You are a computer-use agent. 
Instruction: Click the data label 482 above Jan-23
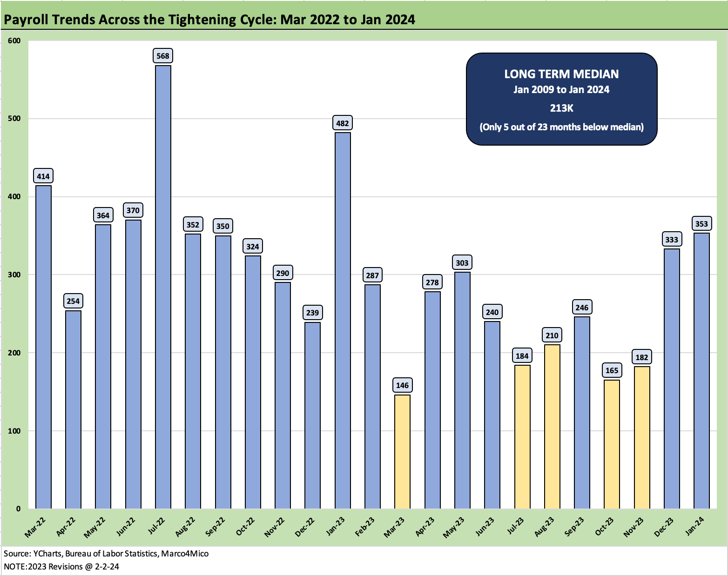click(343, 123)
